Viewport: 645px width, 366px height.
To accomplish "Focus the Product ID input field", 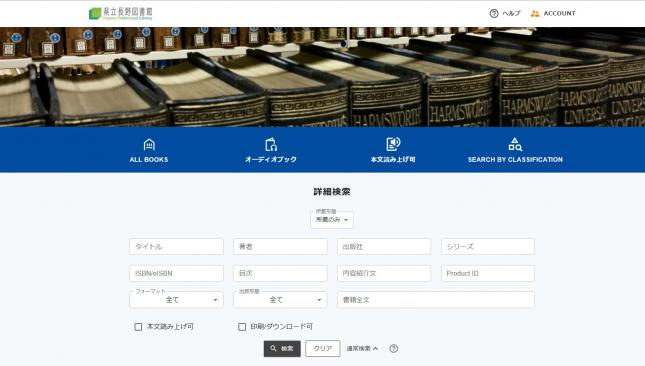I will (x=488, y=273).
